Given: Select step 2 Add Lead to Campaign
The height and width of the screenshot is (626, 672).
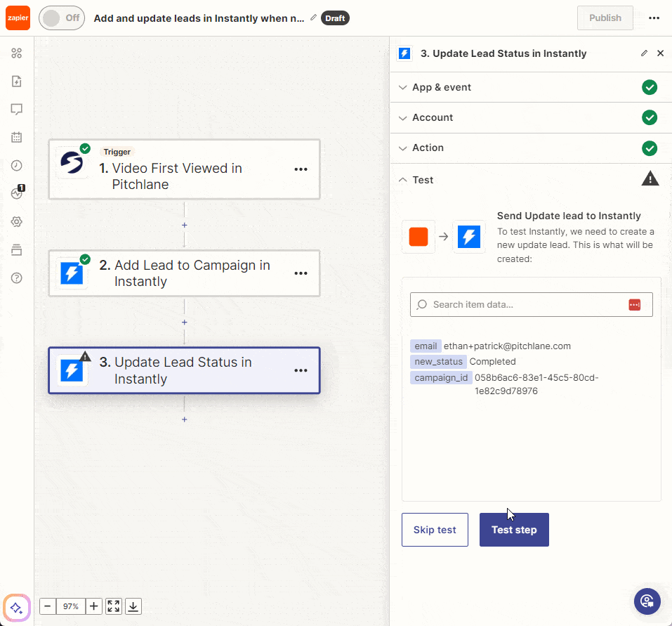Looking at the screenshot, I should 184,273.
